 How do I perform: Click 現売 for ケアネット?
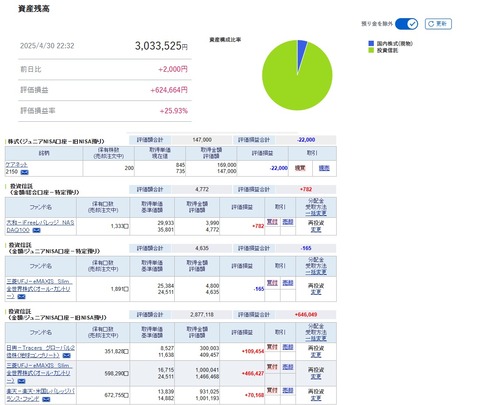pos(324,168)
